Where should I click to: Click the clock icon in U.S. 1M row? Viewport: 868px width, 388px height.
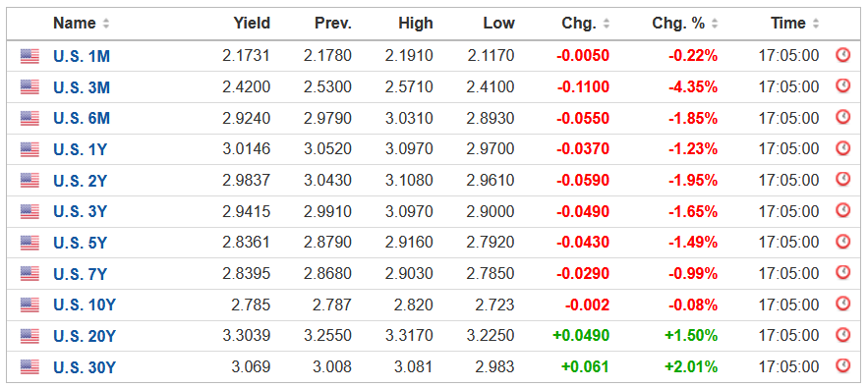tap(842, 55)
